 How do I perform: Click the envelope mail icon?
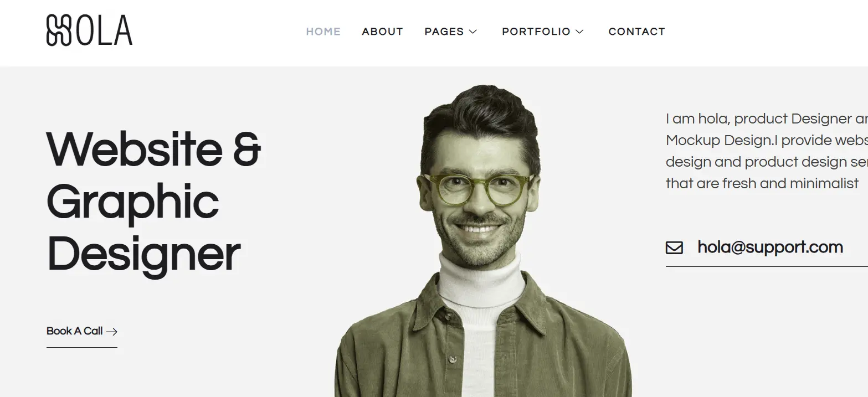pyautogui.click(x=674, y=248)
